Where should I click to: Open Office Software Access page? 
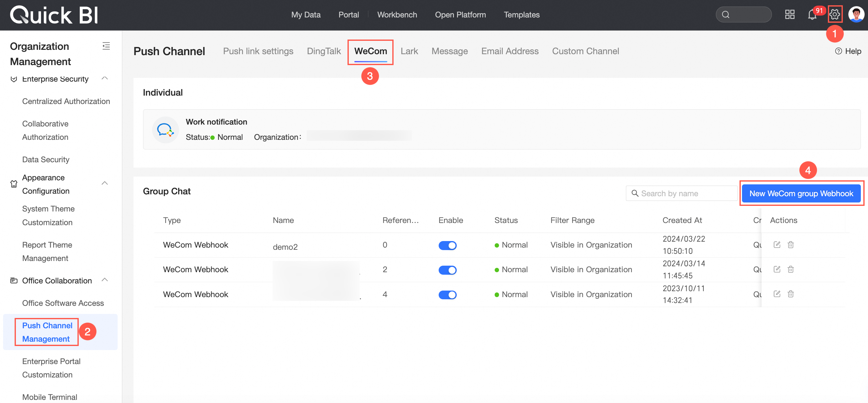pyautogui.click(x=63, y=303)
